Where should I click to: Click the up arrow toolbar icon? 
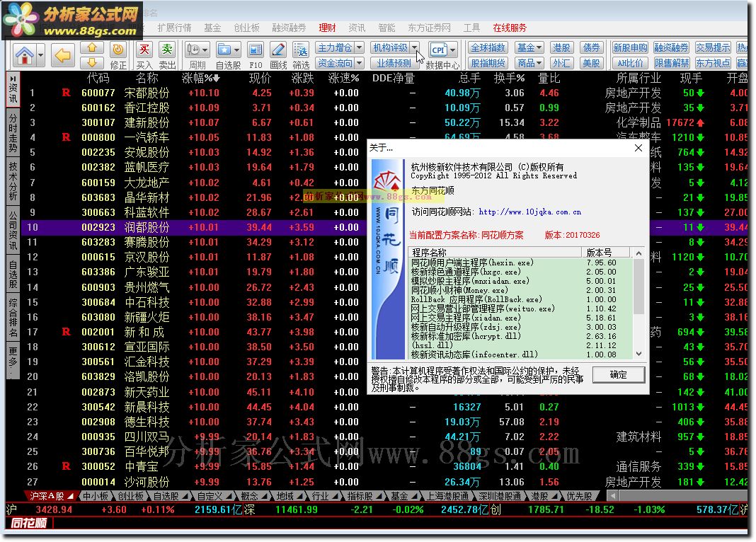pyautogui.click(x=92, y=47)
